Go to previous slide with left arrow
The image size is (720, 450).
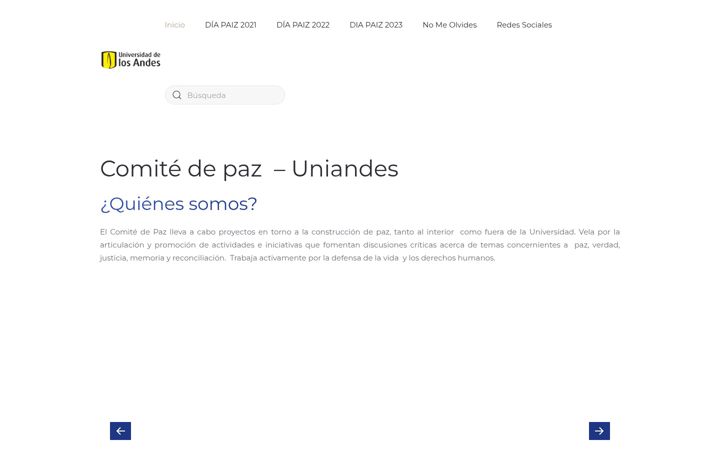120,431
